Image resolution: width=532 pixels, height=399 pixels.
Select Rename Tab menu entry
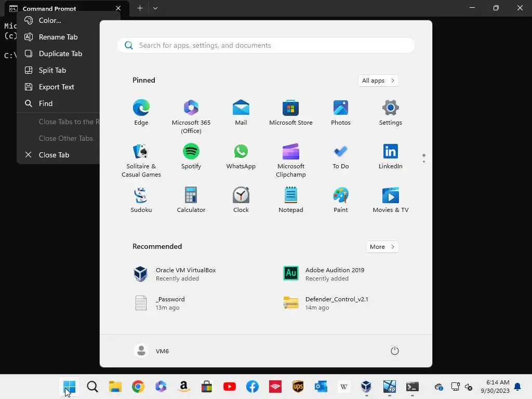(58, 37)
